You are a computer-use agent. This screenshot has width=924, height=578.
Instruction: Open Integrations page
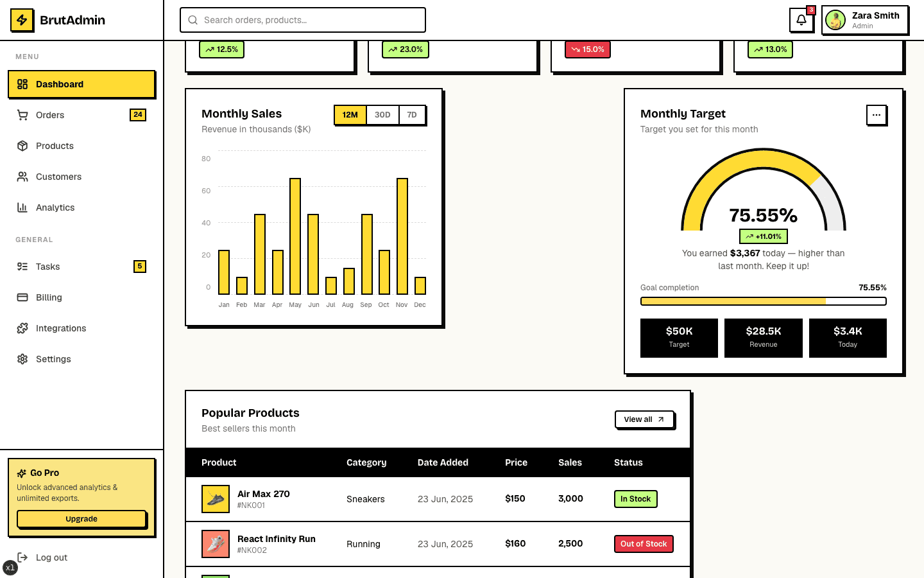tap(81, 328)
